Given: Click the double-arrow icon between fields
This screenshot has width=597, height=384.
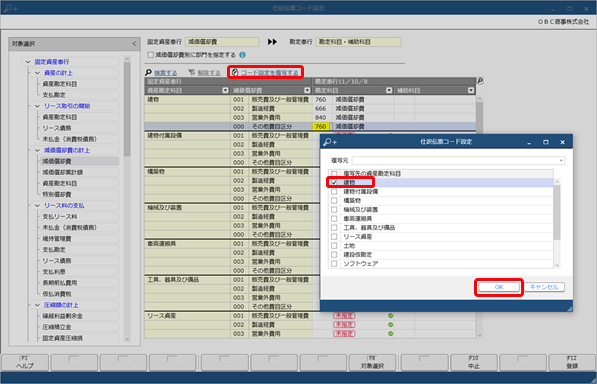Looking at the screenshot, I should [272, 42].
